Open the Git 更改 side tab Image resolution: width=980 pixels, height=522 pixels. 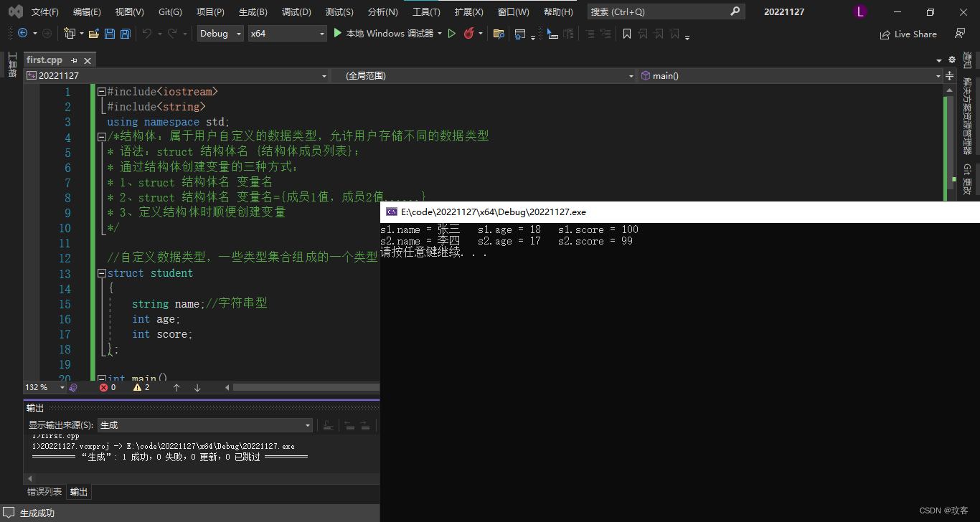click(967, 179)
